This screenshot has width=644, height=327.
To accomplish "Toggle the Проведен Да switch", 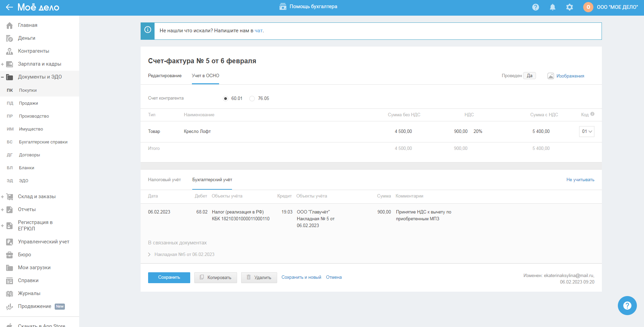I will [530, 76].
